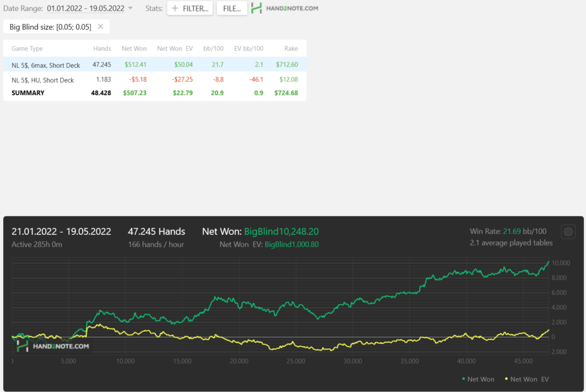Viewport: 586px width, 392px height.
Task: Click the $712.60 rake value
Action: click(287, 65)
